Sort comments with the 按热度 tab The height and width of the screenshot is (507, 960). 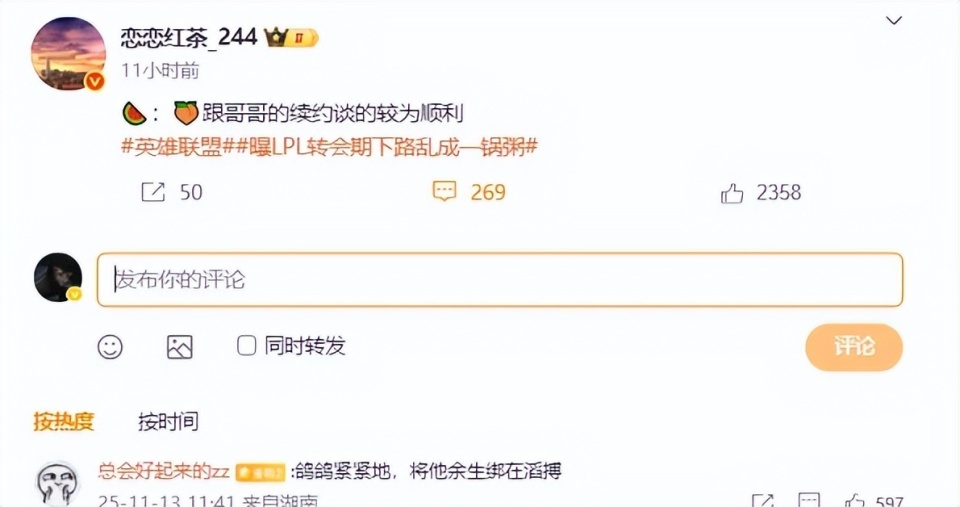[64, 422]
